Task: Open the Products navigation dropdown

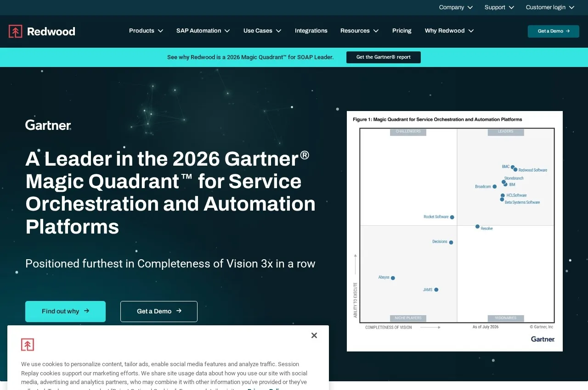Action: (x=146, y=31)
